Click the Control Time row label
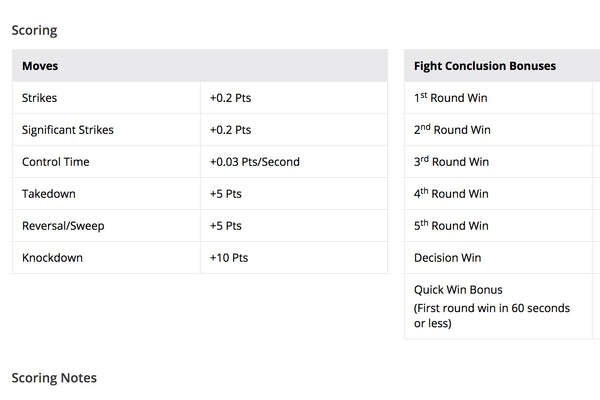600x400 pixels. click(55, 162)
